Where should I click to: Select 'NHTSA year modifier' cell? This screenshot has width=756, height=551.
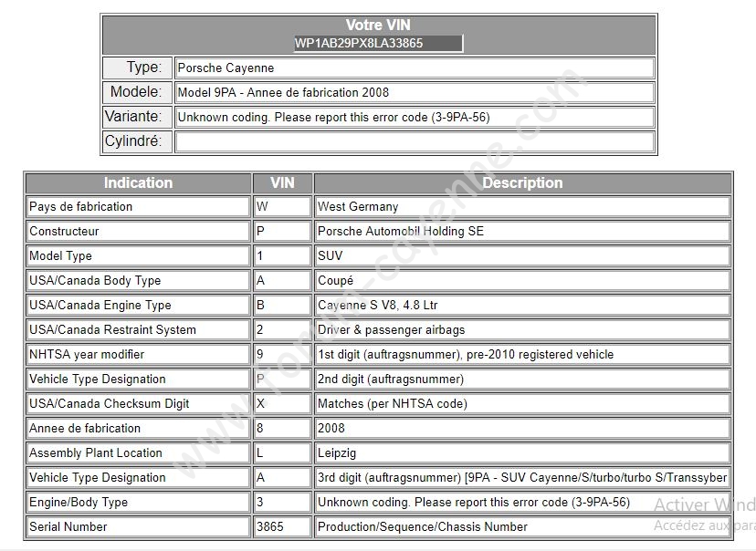pyautogui.click(x=139, y=355)
